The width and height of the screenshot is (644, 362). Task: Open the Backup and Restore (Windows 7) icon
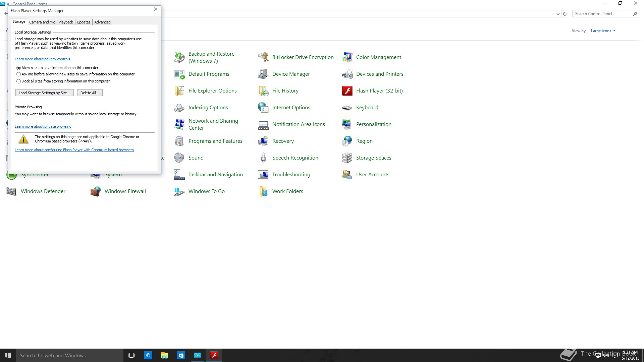tap(179, 57)
